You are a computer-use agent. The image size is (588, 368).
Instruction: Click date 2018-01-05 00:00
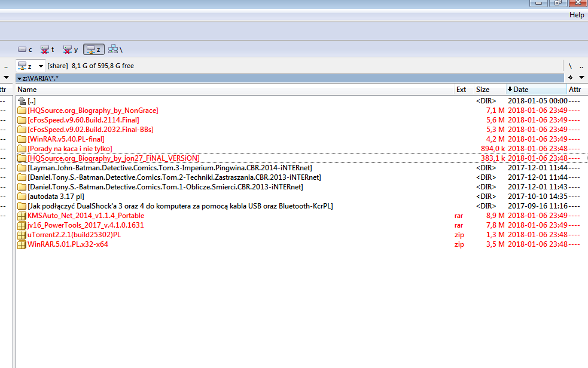coord(537,101)
